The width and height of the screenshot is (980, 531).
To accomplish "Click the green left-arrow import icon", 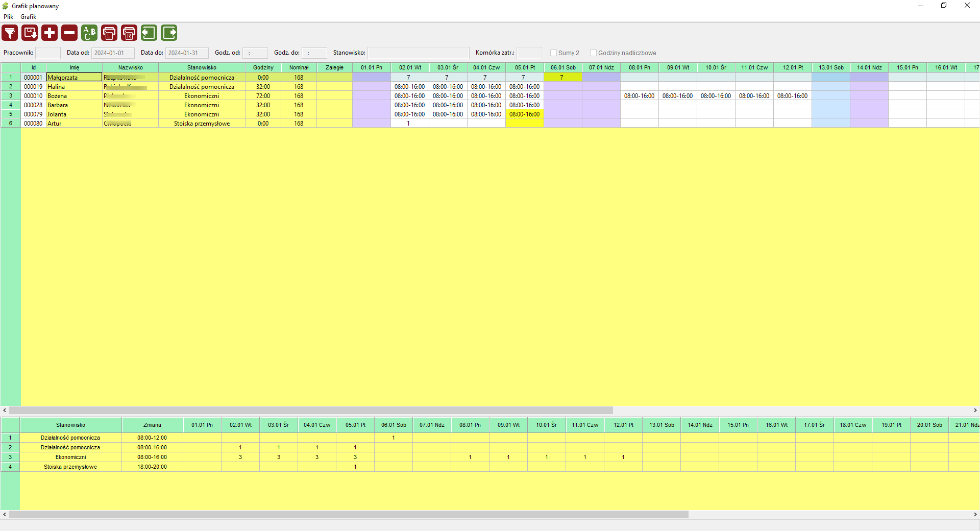I will [x=149, y=33].
